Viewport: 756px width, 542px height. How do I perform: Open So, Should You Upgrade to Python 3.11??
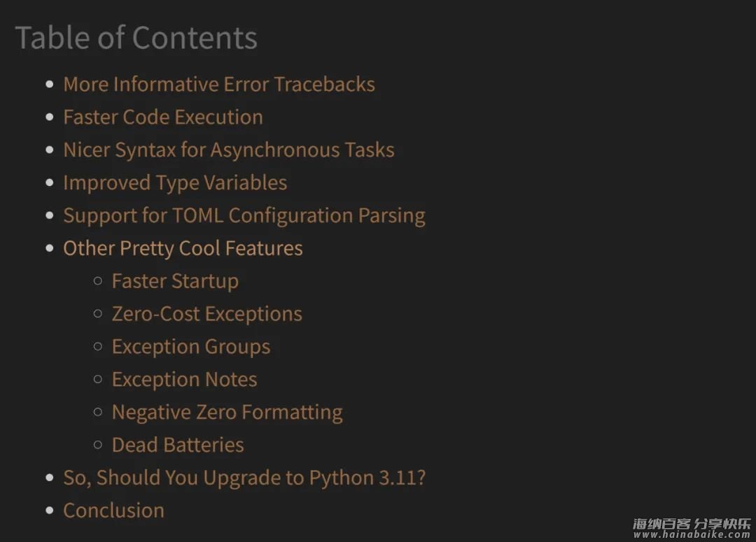244,478
